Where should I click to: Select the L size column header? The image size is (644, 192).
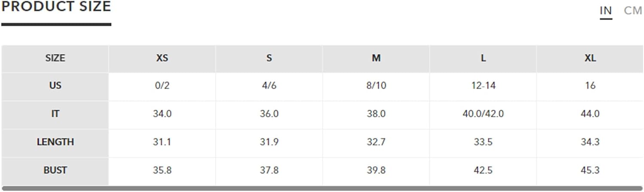click(x=483, y=58)
